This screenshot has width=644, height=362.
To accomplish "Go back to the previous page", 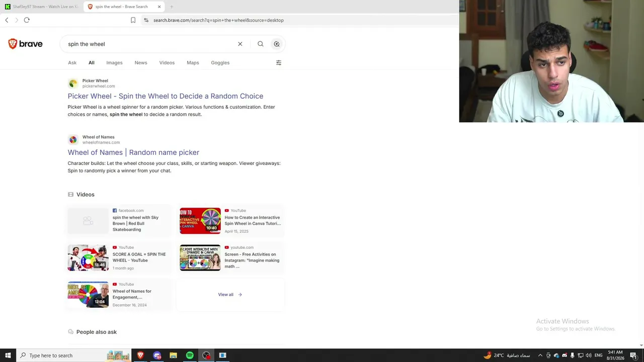I will pyautogui.click(x=7, y=20).
